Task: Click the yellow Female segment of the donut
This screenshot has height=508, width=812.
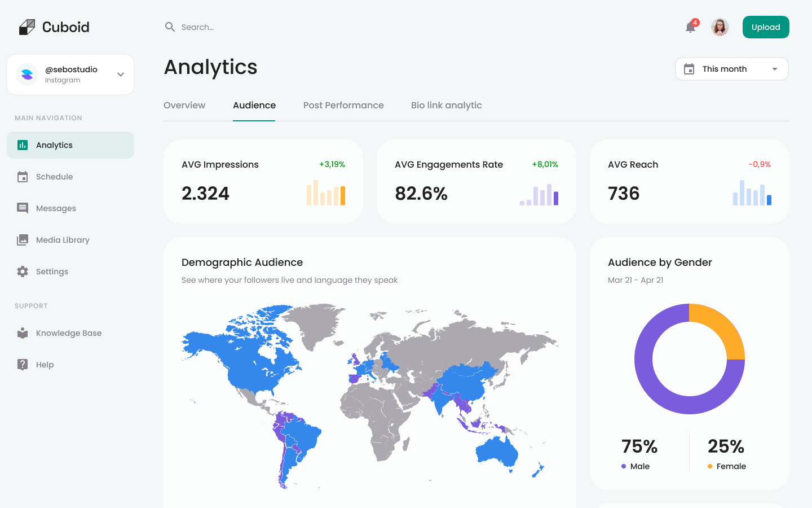Action: pyautogui.click(x=719, y=325)
